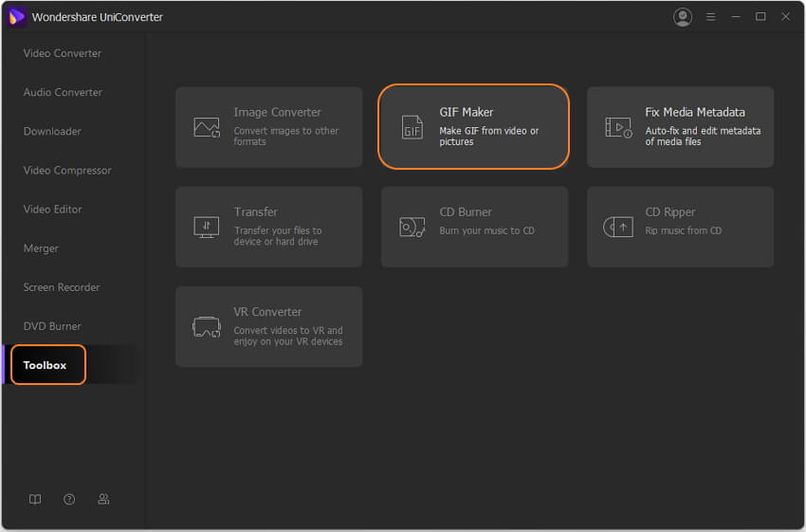
Task: Click 'Convert videos to VR' description
Action: 288,336
